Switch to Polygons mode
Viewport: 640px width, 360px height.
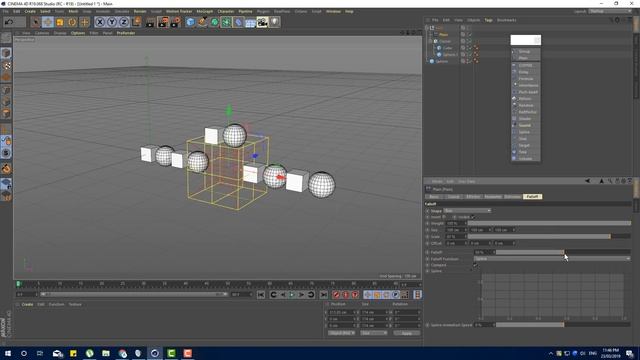point(6,113)
